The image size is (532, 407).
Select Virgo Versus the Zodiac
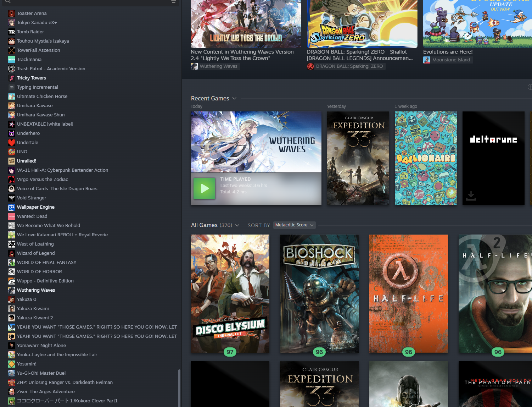coord(43,180)
